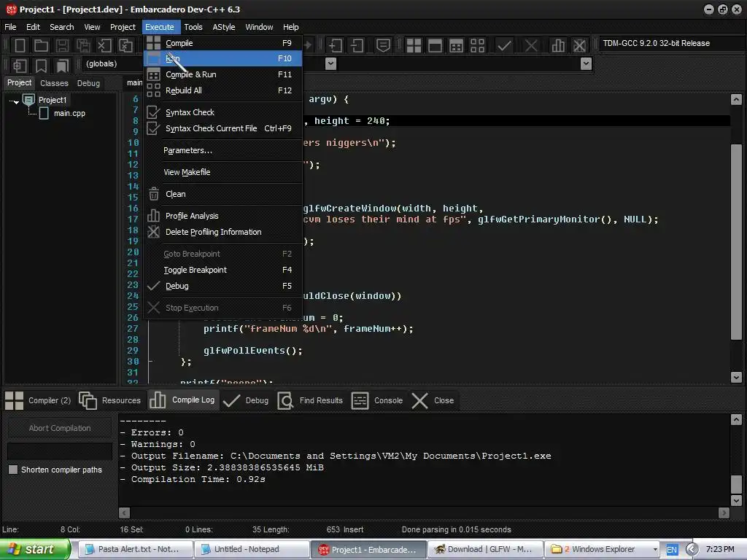Choose Syntax Check Current File entry

pos(223,128)
